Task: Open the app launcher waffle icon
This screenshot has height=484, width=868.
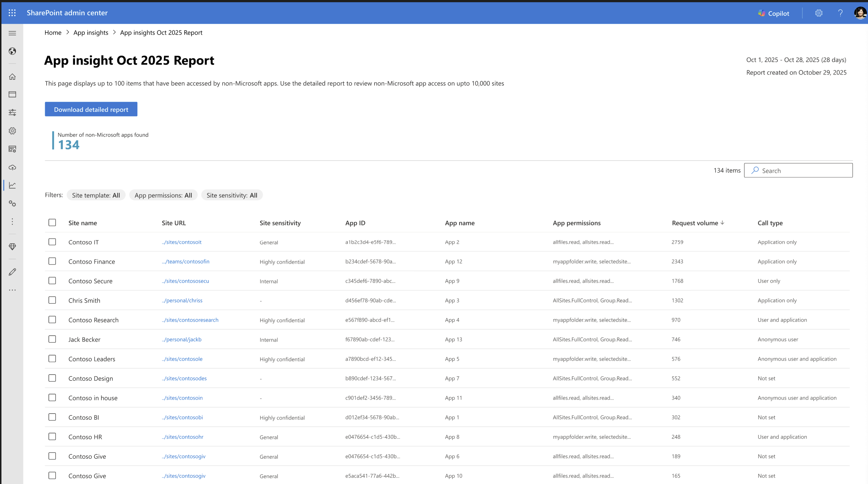Action: tap(12, 13)
